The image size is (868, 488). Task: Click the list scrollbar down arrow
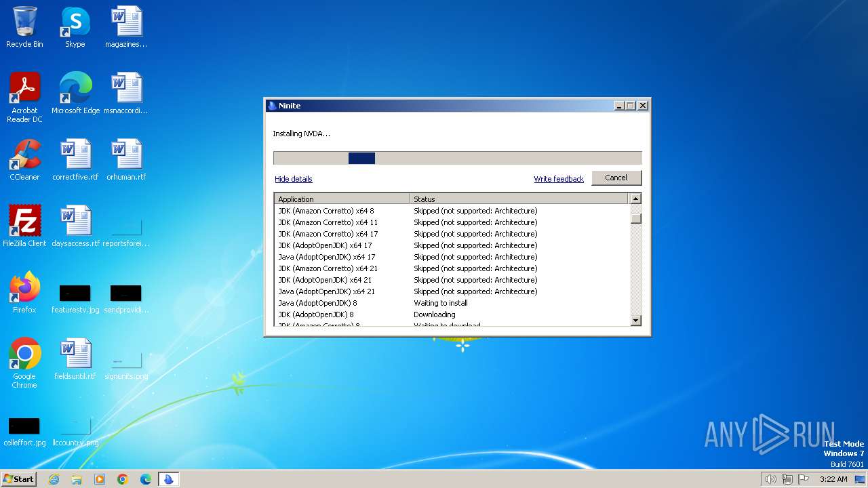(x=635, y=321)
